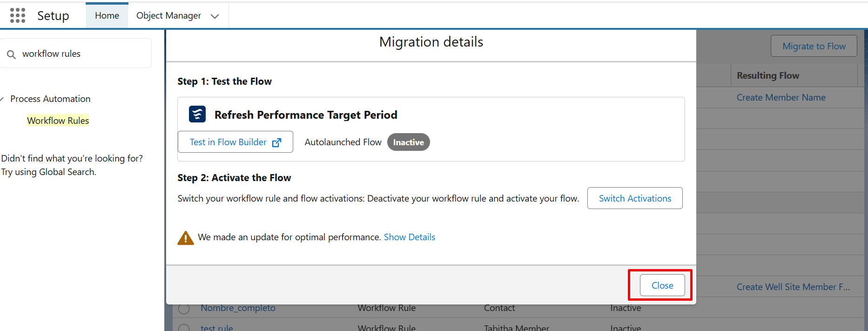Click the search magnifier icon in Quick Find
Image resolution: width=868 pixels, height=331 pixels.
11,54
